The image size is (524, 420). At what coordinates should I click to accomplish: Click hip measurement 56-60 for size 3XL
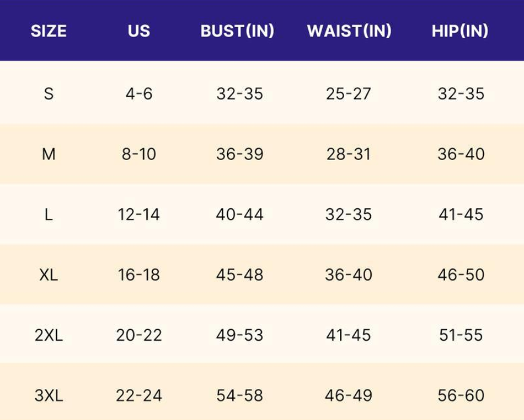point(461,395)
